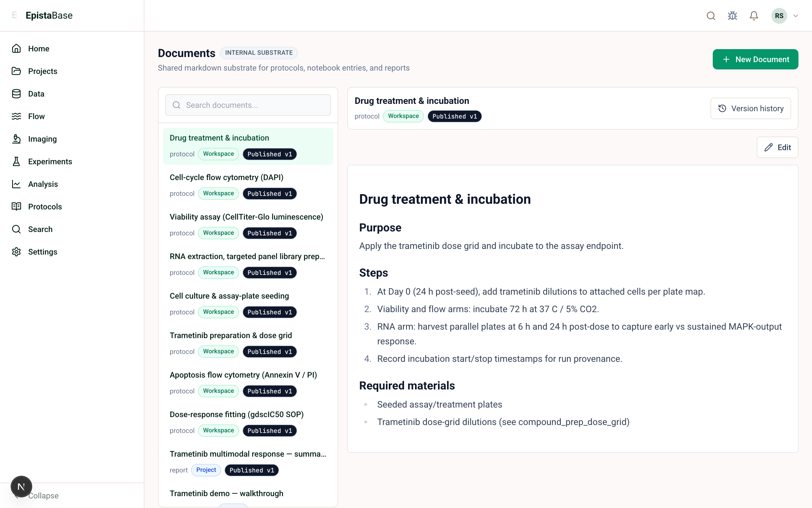Open the Projects folder icon

click(16, 71)
